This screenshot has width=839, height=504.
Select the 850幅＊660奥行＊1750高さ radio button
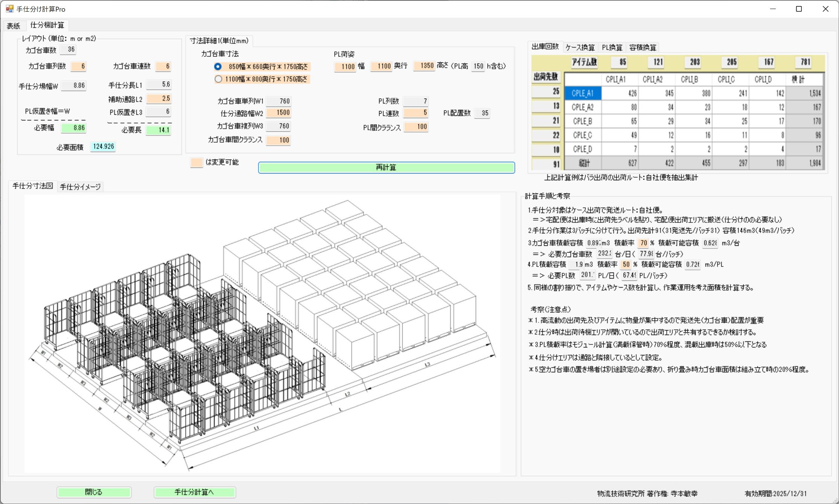click(218, 67)
